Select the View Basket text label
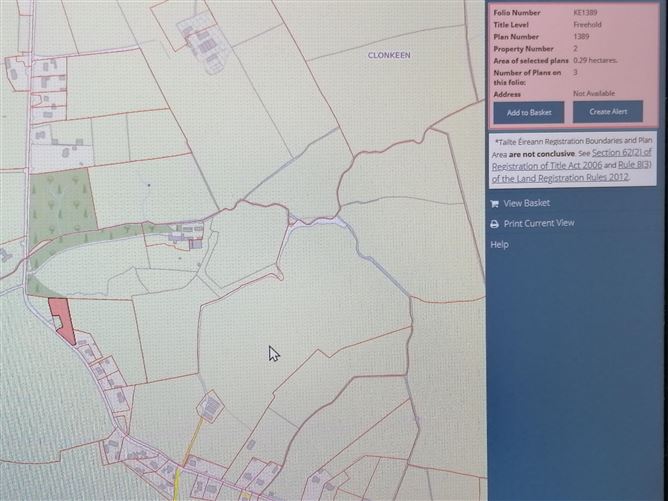This screenshot has width=668, height=501. 527,203
